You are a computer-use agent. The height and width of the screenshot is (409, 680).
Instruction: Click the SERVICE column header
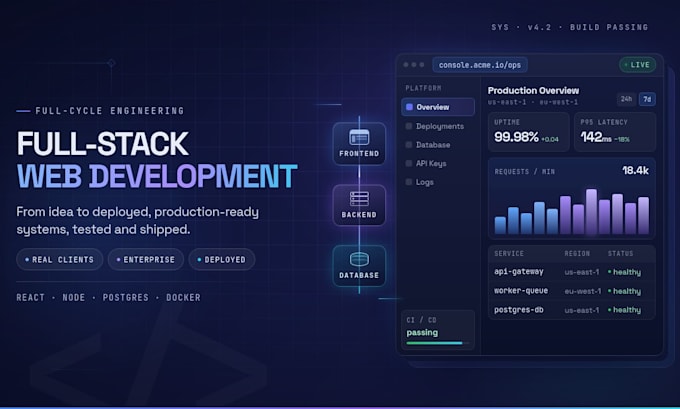tap(509, 253)
